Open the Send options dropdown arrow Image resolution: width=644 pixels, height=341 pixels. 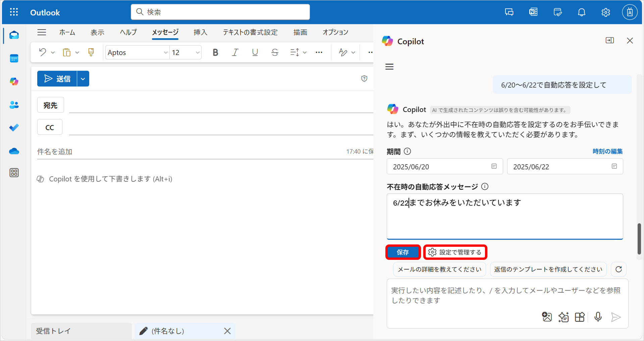83,79
